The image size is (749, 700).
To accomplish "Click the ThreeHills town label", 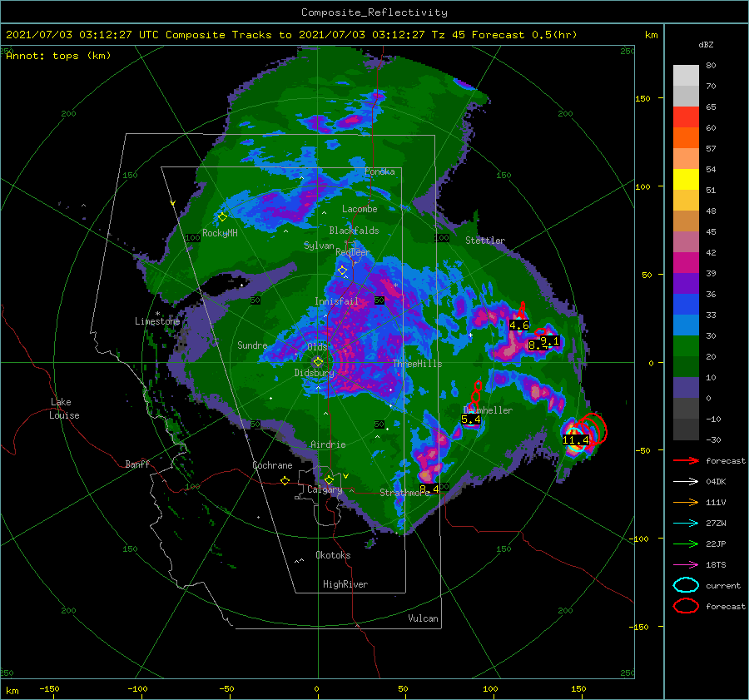I will click(418, 364).
